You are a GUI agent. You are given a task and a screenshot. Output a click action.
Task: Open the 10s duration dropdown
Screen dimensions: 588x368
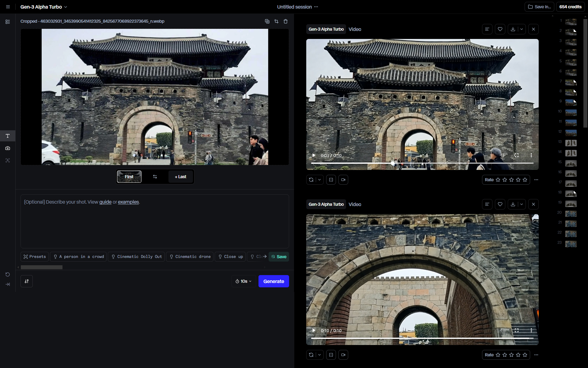243,281
